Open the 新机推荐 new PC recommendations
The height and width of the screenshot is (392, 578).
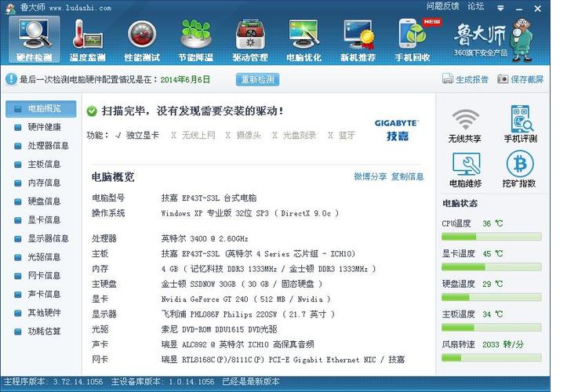(358, 41)
